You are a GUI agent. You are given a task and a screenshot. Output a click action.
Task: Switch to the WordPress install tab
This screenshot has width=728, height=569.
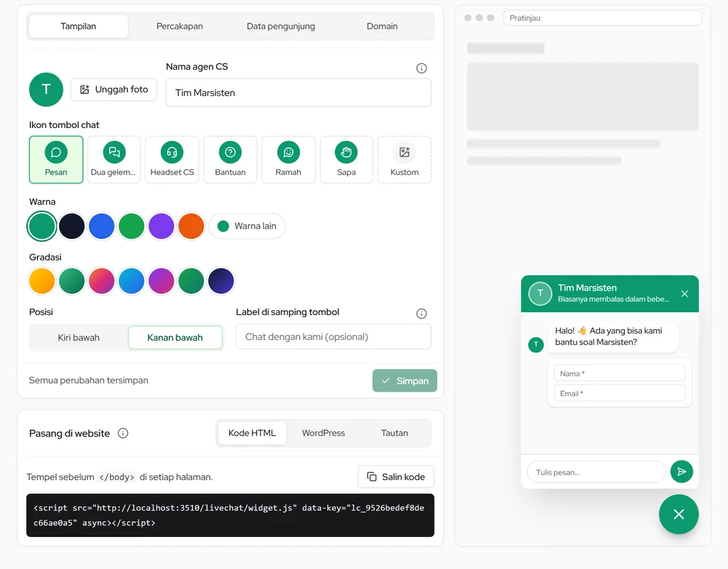coord(323,433)
